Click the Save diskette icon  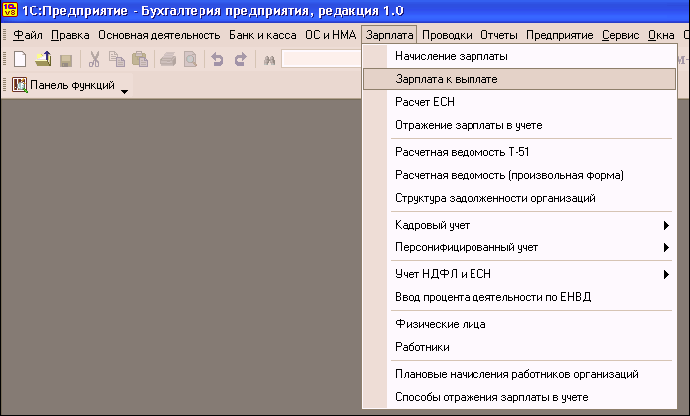pos(65,60)
